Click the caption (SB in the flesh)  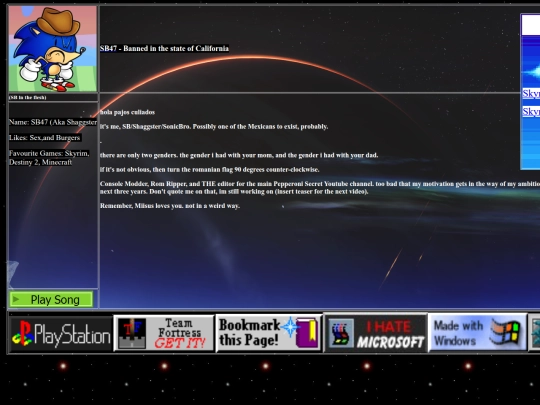28,97
